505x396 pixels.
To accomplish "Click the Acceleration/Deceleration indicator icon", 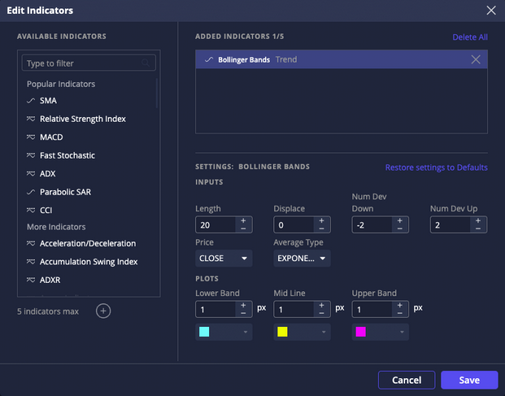I will [31, 244].
